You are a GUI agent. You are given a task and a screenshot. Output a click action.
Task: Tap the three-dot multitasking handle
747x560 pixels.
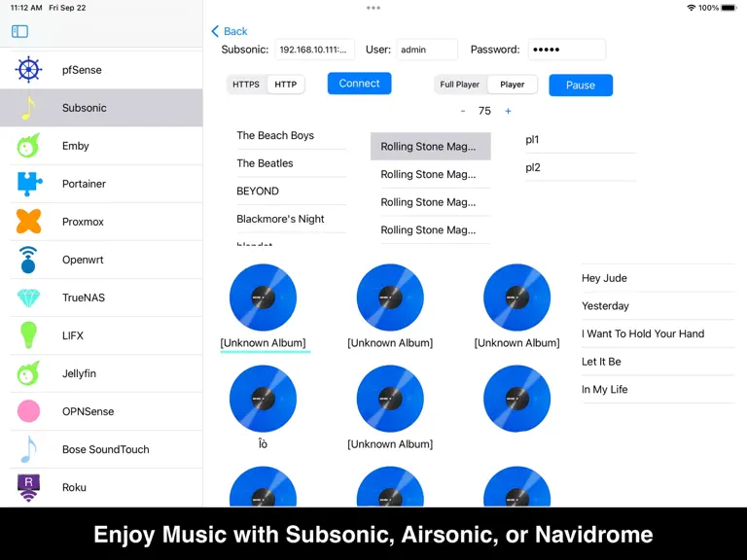(x=373, y=8)
